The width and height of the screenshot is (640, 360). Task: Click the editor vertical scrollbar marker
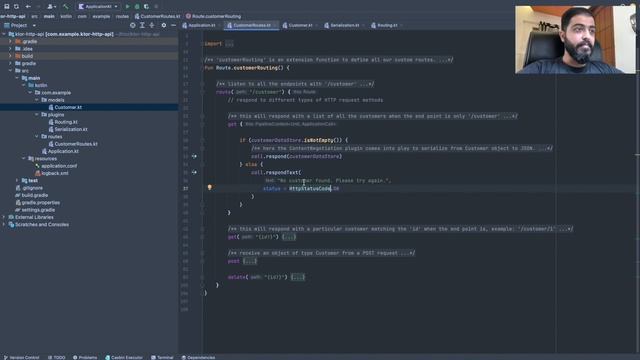(637, 155)
